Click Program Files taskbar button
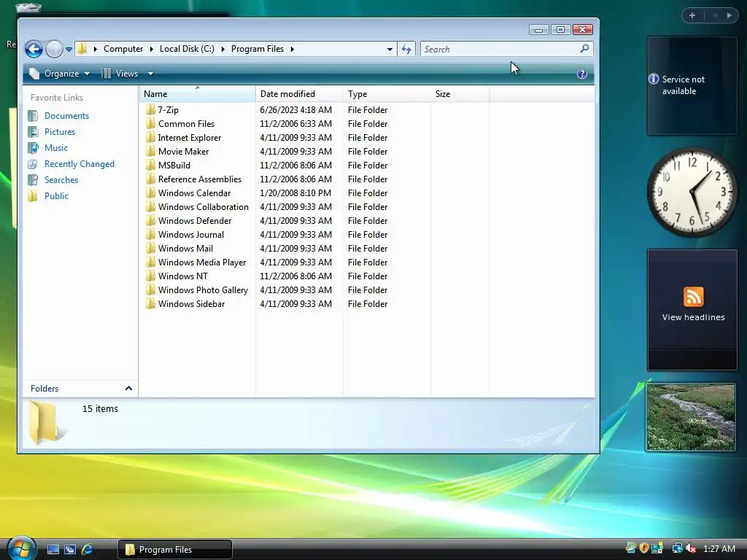 coord(175,550)
